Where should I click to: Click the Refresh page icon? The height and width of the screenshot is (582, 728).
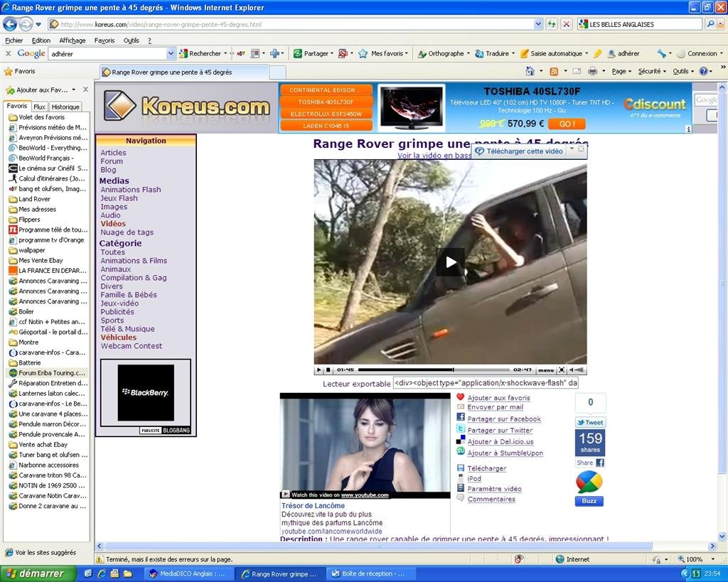click(552, 24)
